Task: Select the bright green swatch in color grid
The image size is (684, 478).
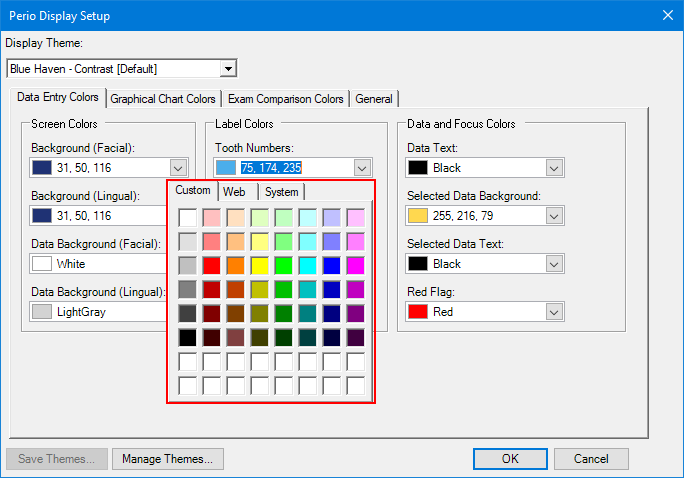Action: [283, 265]
